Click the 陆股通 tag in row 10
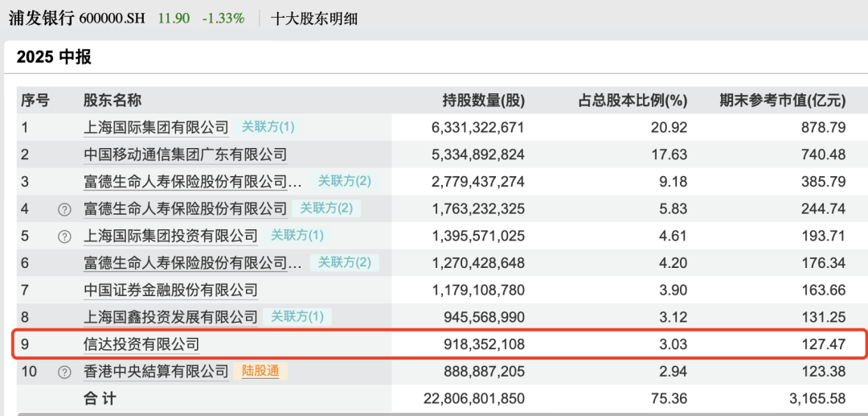 point(260,371)
